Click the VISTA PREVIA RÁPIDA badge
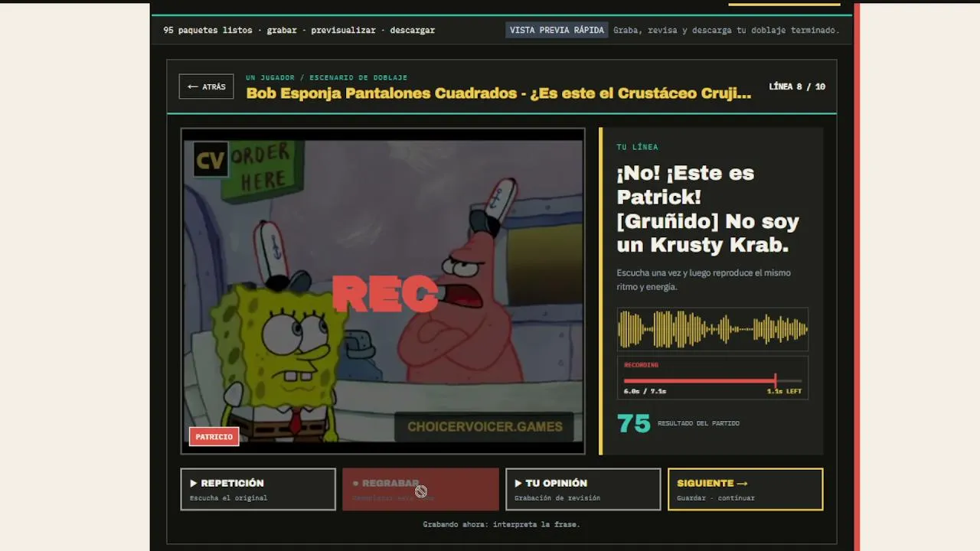980x551 pixels. [x=557, y=31]
